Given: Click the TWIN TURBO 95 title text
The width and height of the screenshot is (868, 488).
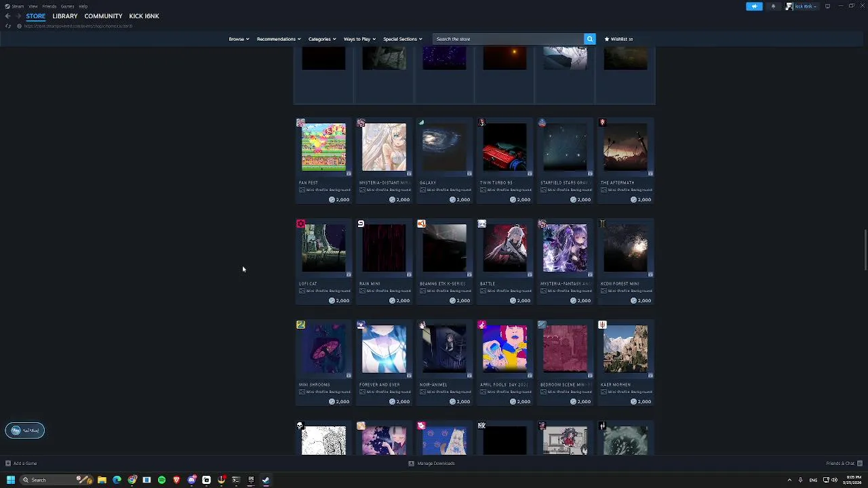Looking at the screenshot, I should pos(496,182).
